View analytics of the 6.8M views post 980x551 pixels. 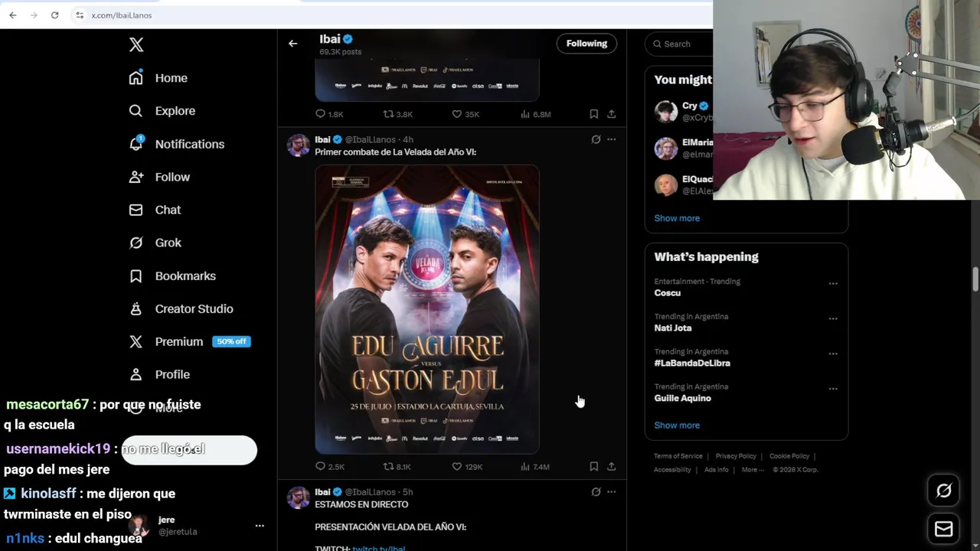pos(535,114)
